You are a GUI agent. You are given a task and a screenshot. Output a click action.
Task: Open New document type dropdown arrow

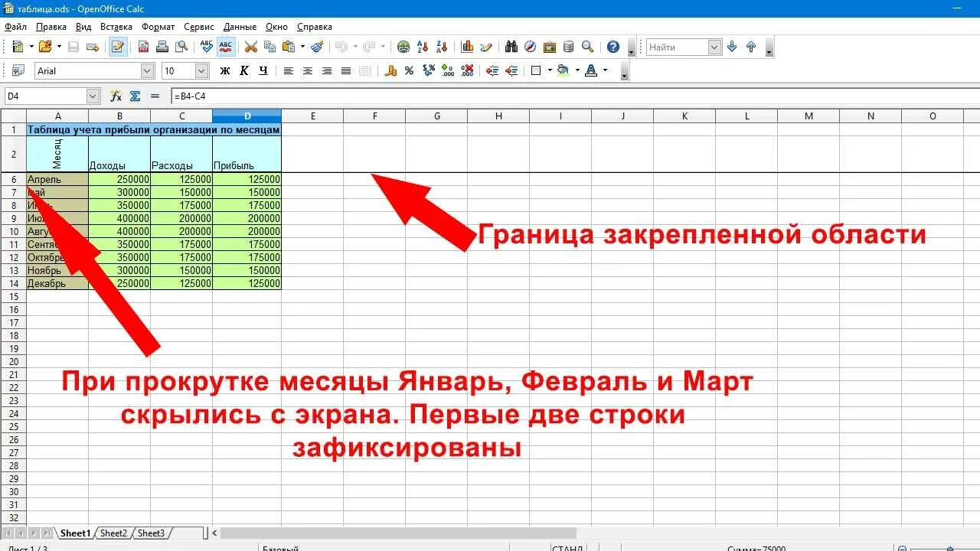coord(31,47)
